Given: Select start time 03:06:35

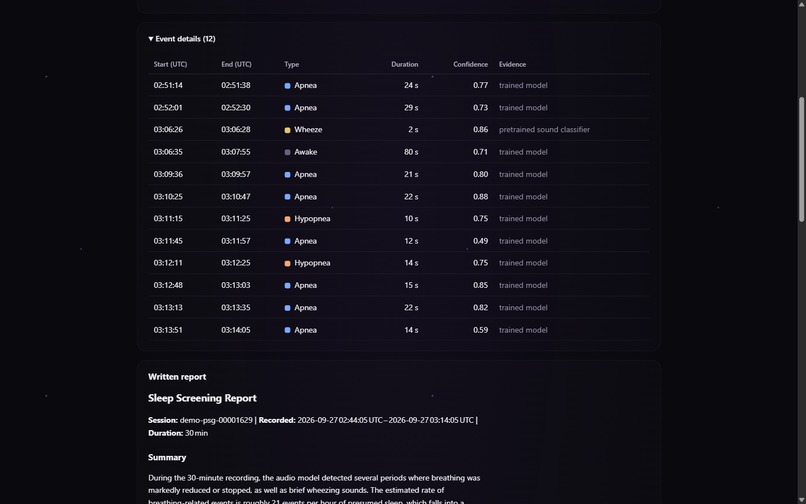Looking at the screenshot, I should tap(168, 152).
